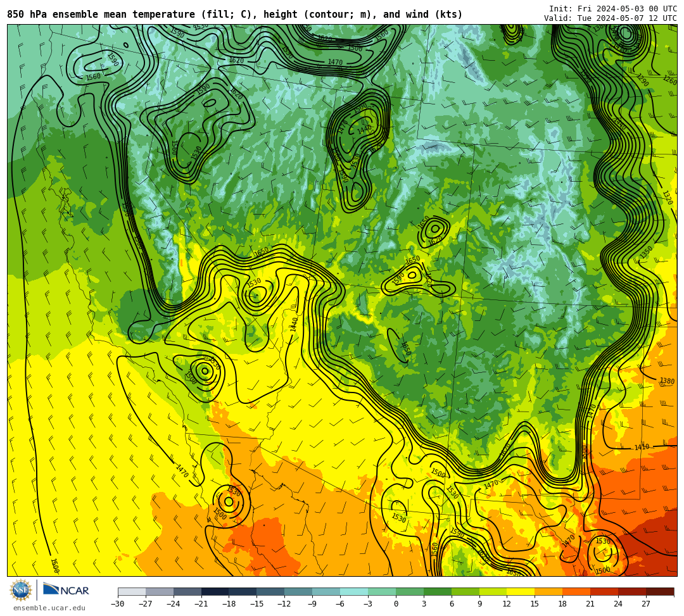Pick the colorbar segment between 21 and 24

point(604,591)
